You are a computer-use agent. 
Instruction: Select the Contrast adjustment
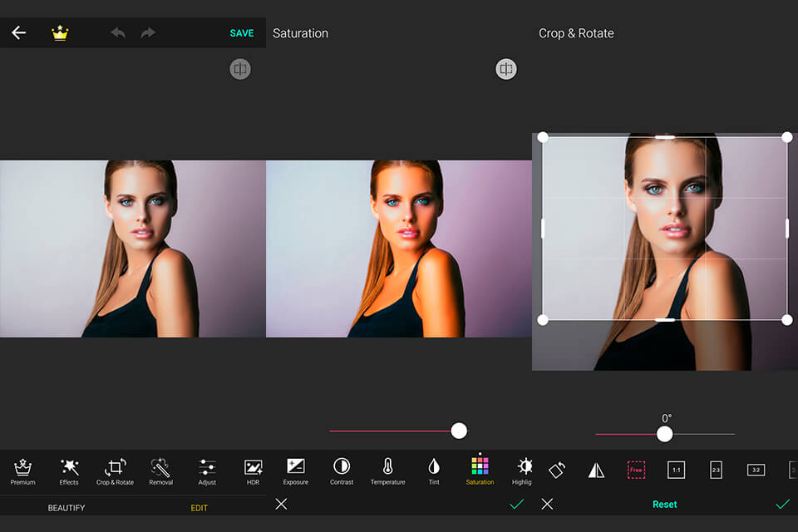[342, 470]
